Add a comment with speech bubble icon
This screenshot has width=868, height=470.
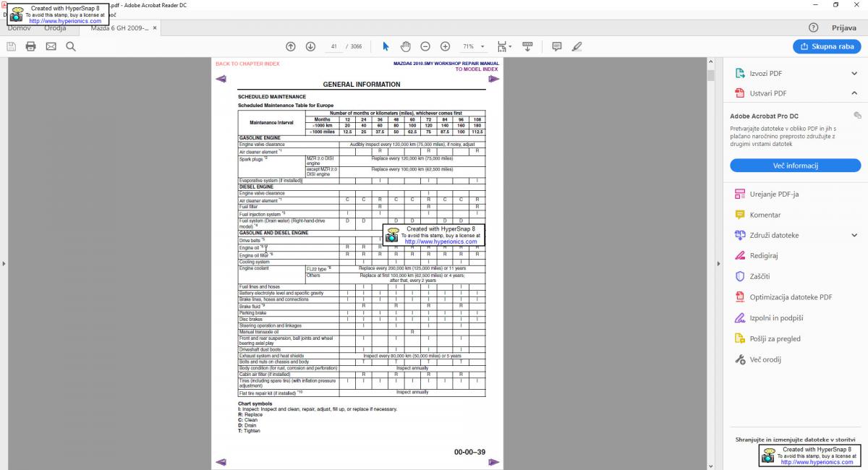point(556,46)
